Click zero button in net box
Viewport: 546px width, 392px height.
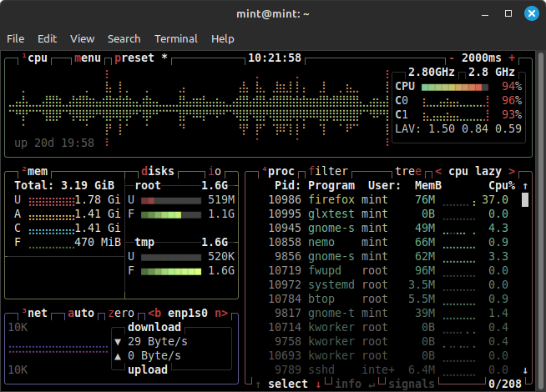click(x=121, y=313)
